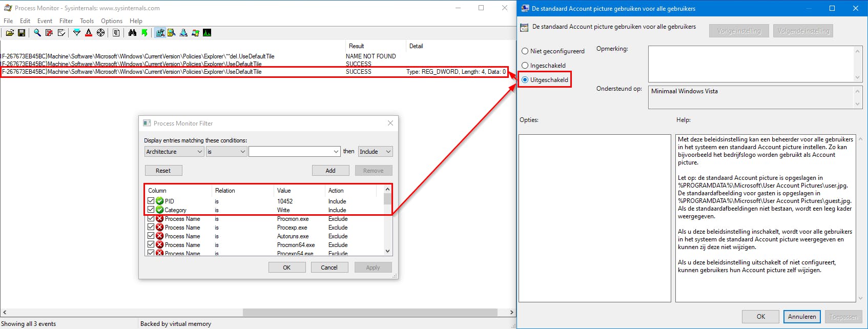Viewport: 868px width, 329px height.
Task: Click the Show Profiling Events graph icon
Action: 207,33
